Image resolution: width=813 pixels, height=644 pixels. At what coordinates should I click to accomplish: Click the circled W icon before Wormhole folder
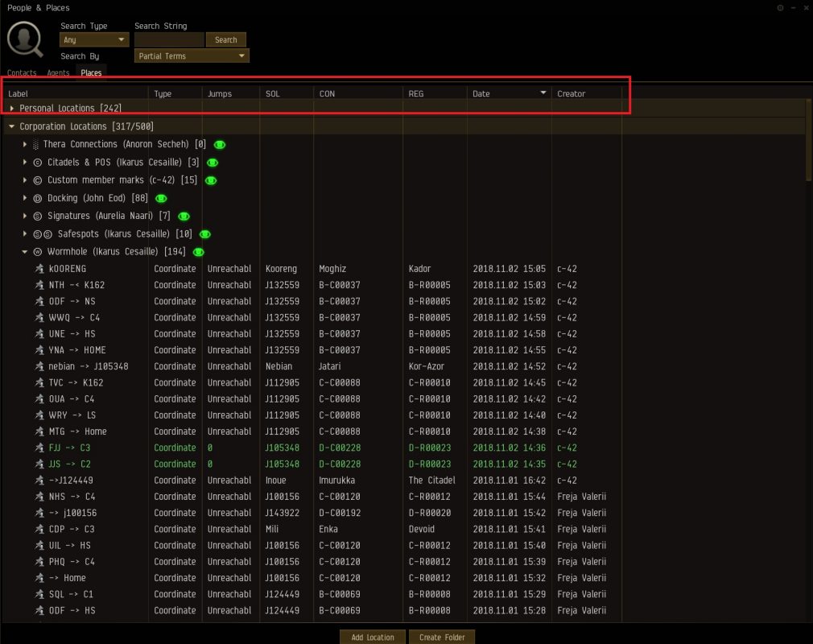[x=37, y=252]
